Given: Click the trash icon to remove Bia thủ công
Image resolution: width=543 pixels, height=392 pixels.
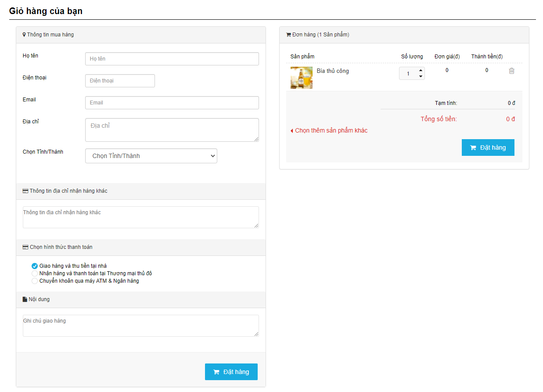Looking at the screenshot, I should (x=511, y=71).
